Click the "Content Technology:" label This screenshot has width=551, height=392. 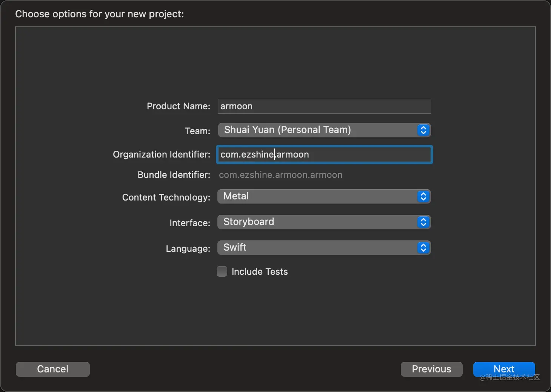point(166,198)
